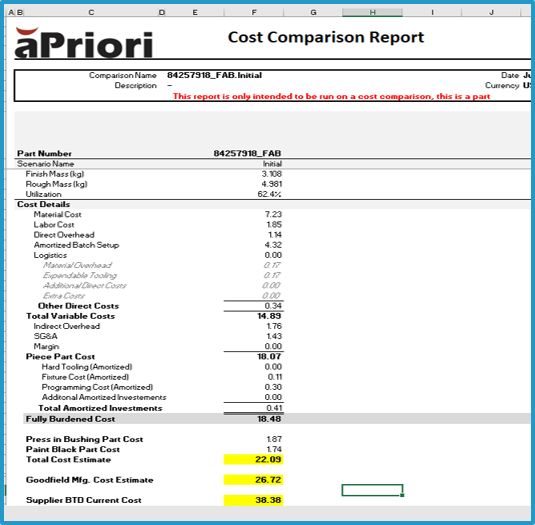Select column F header
Screen dimensions: 535x525
point(254,12)
